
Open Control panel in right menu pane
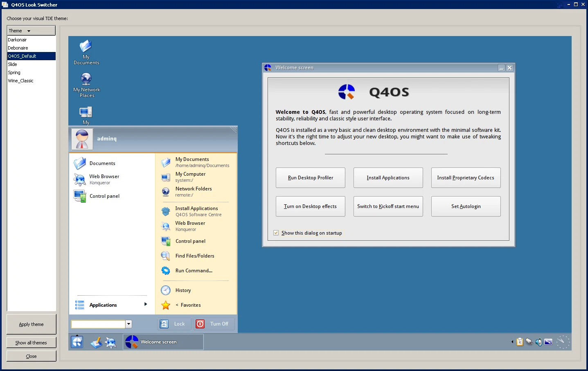pyautogui.click(x=196, y=241)
